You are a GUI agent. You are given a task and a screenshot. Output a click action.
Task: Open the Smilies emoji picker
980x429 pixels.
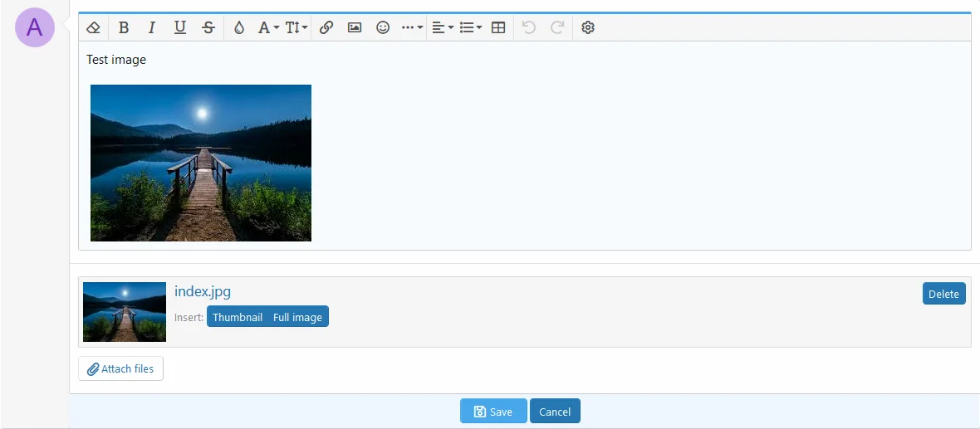pyautogui.click(x=383, y=27)
